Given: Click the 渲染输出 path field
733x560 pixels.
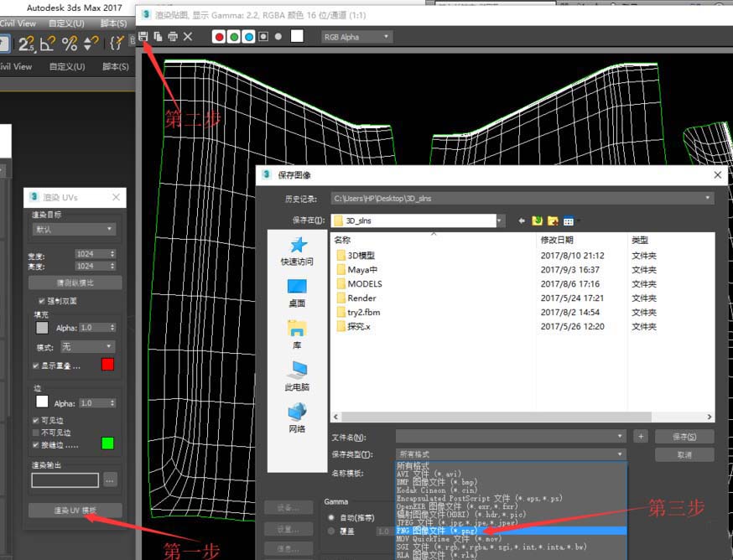Looking at the screenshot, I should pyautogui.click(x=65, y=480).
